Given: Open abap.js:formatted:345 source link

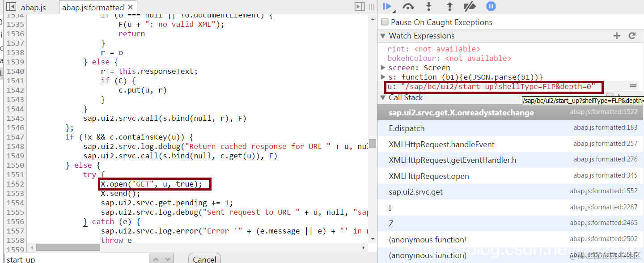Looking at the screenshot, I should click(606, 176).
